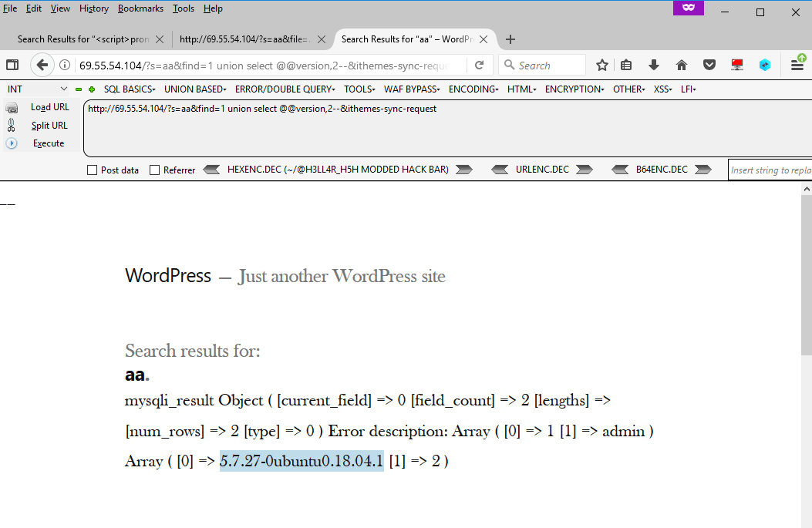Viewport: 812px width, 528px height.
Task: Expand the SQL BASICS menu
Action: click(130, 89)
